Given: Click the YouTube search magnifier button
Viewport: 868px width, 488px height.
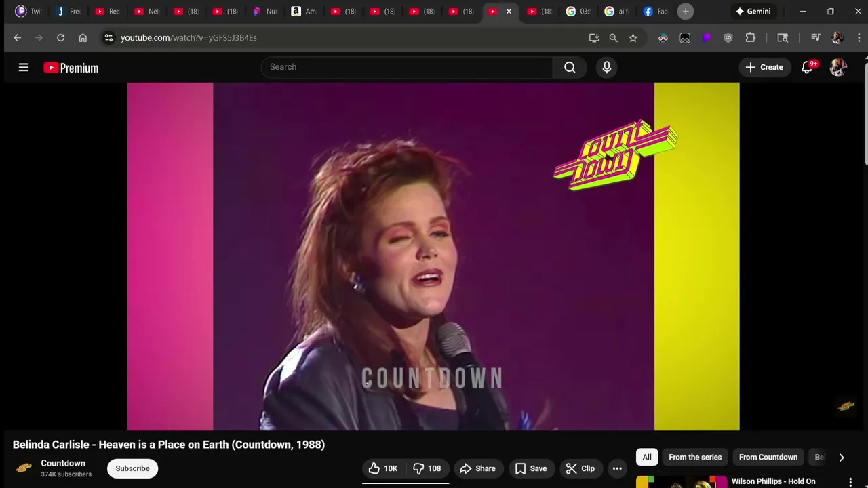Looking at the screenshot, I should click(570, 67).
